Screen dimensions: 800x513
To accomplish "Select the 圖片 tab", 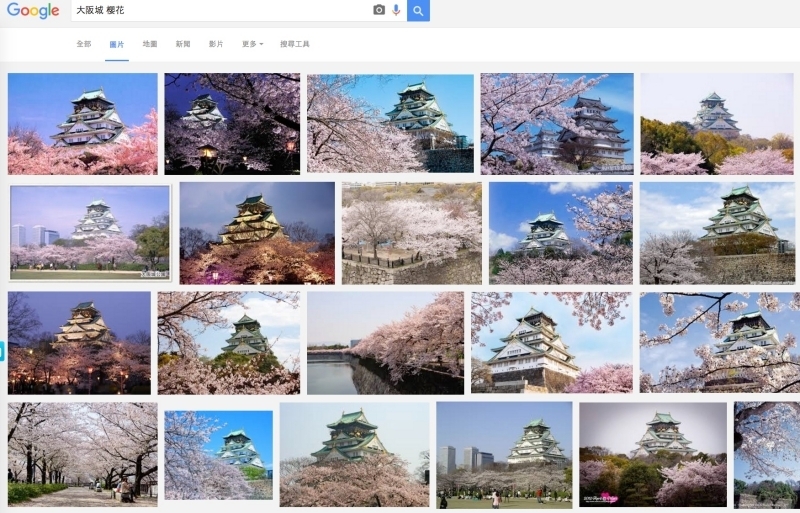I will tap(117, 44).
